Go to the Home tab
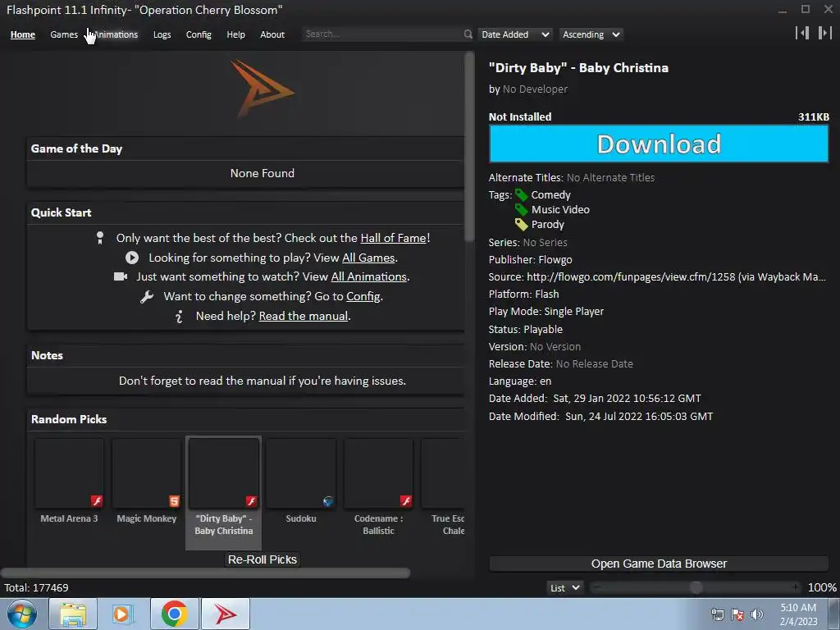This screenshot has width=840, height=630. (x=22, y=34)
